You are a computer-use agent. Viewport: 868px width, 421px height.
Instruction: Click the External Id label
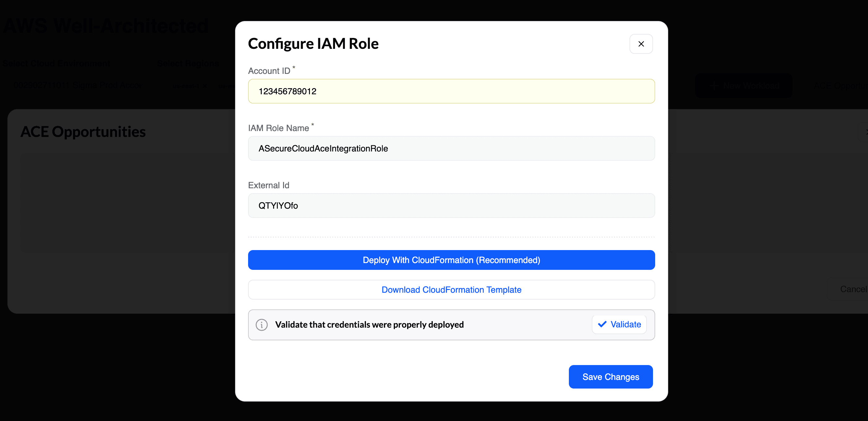point(269,185)
